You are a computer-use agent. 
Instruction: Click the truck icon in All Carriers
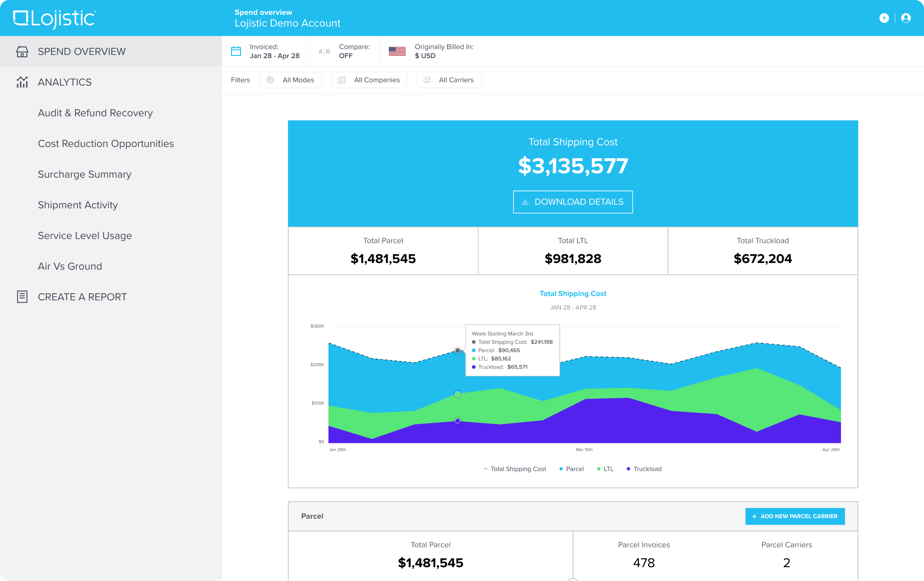tap(427, 80)
